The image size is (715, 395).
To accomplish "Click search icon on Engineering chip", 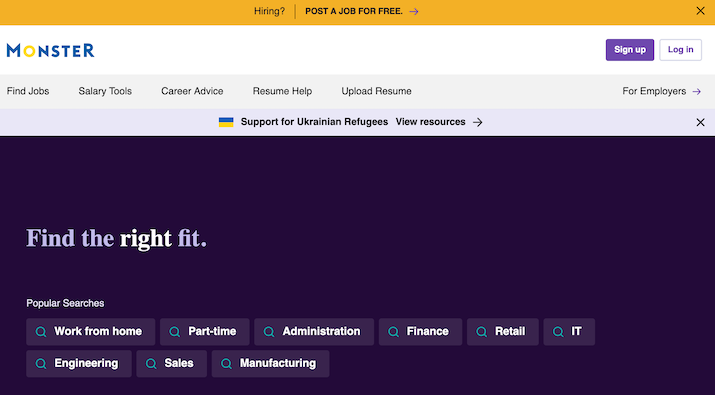I will 41,364.
